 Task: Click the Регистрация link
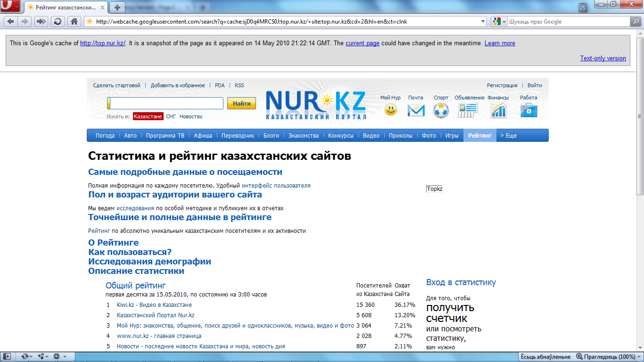pyautogui.click(x=502, y=86)
